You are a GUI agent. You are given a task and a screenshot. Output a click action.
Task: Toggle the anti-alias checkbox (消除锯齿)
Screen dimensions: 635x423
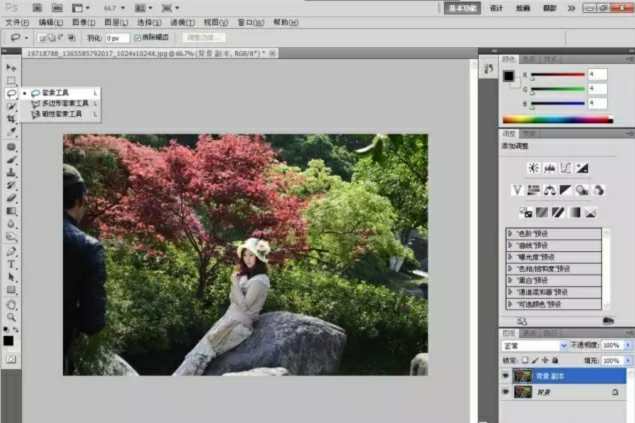(138, 37)
